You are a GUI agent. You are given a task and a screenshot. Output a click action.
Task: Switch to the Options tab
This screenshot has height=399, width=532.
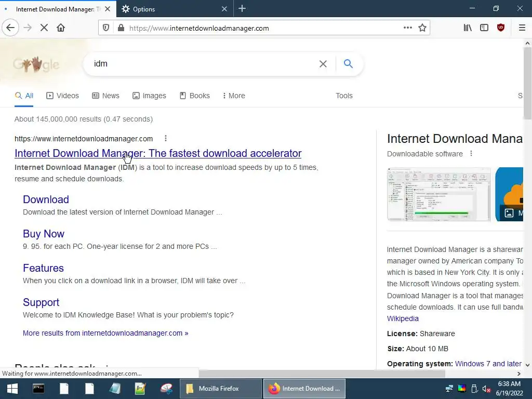tap(175, 9)
